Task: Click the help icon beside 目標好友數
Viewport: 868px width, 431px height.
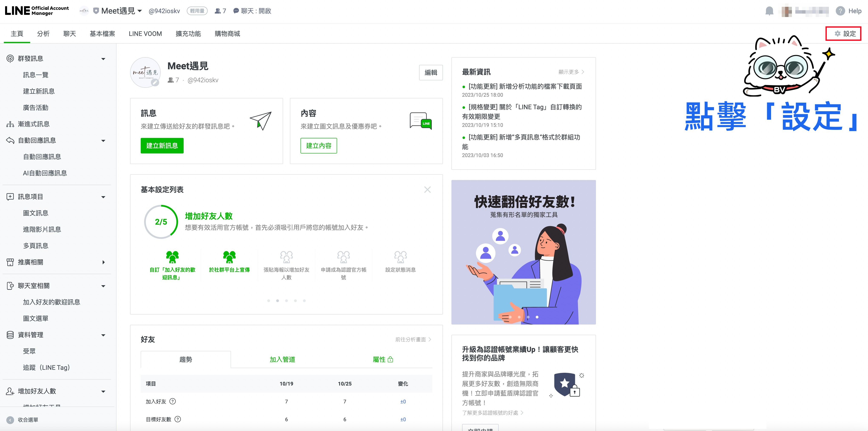Action: pyautogui.click(x=178, y=419)
